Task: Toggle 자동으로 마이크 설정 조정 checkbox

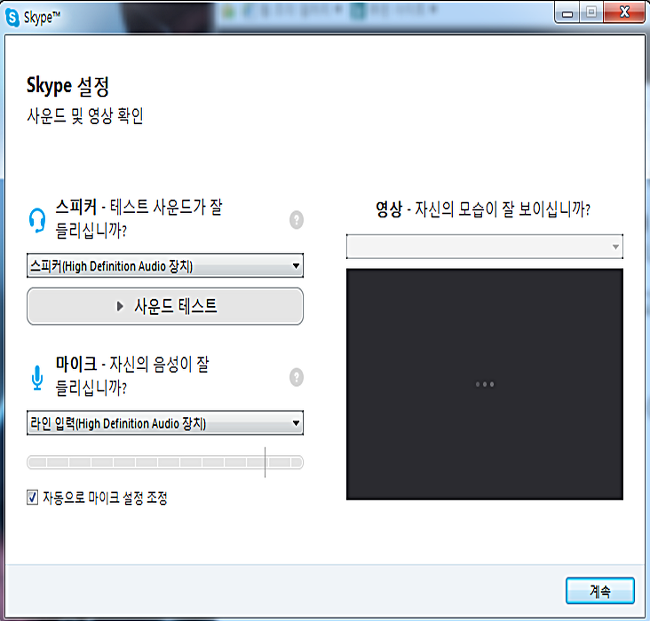Action: [x=32, y=497]
